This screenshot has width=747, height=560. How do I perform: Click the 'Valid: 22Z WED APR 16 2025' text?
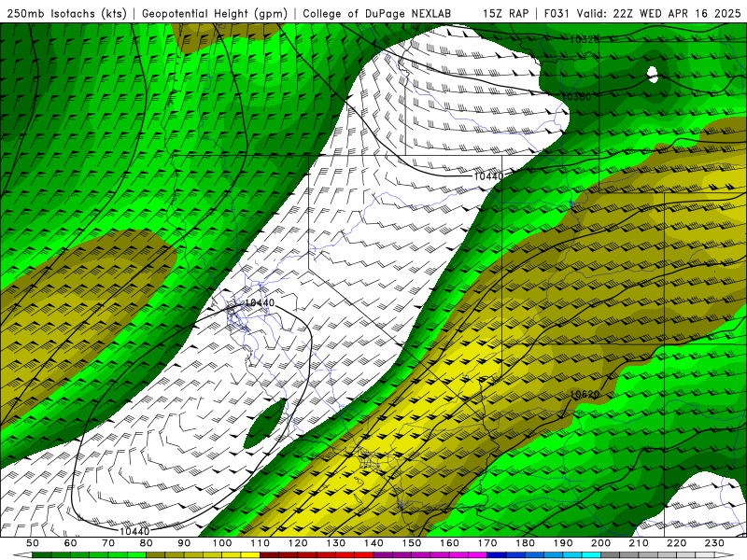659,13
